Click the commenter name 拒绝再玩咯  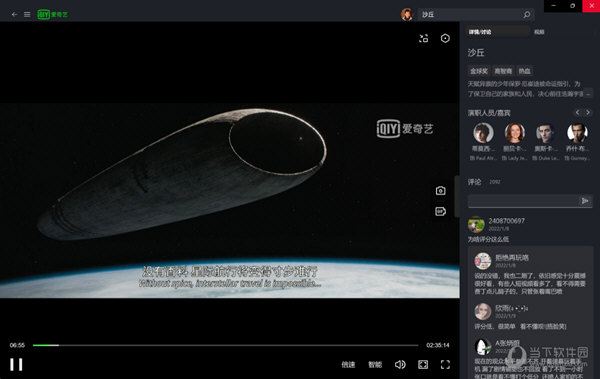click(512, 258)
